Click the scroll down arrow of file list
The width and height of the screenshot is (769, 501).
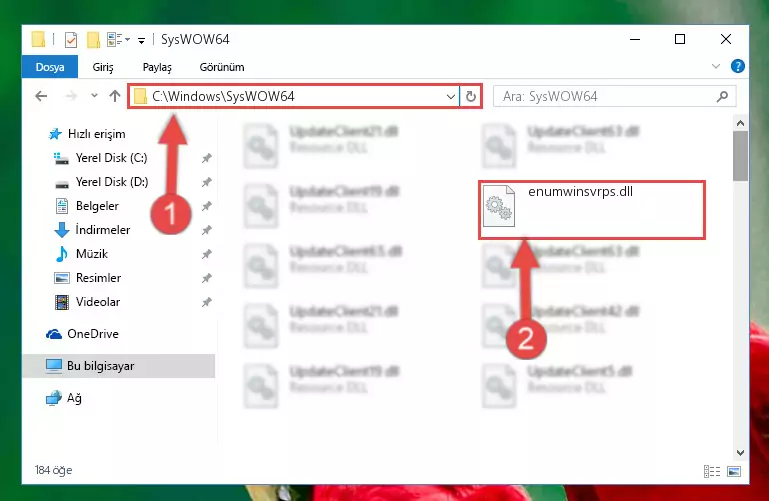pyautogui.click(x=741, y=453)
